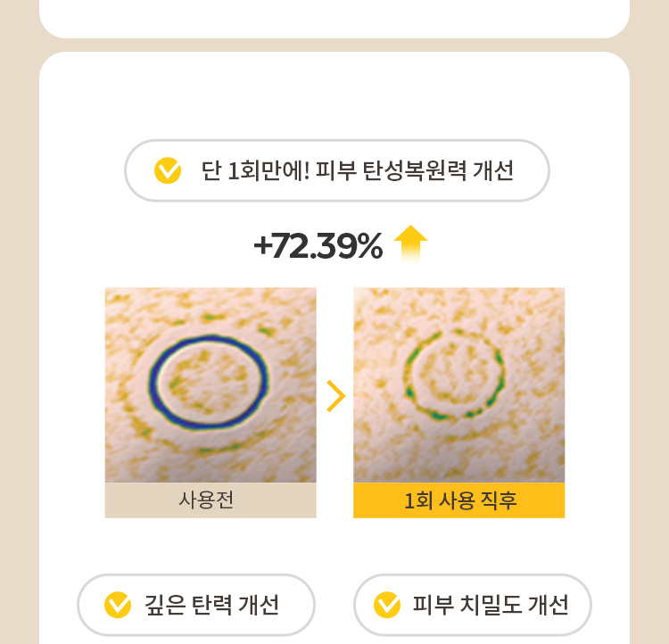Click the 피부 치밀도 개선 text
669x644 pixels.
tap(491, 605)
